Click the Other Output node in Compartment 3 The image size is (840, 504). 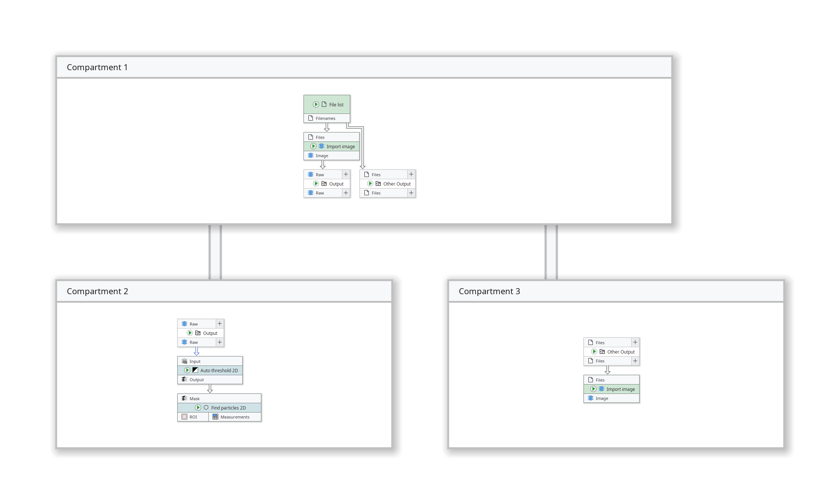620,352
